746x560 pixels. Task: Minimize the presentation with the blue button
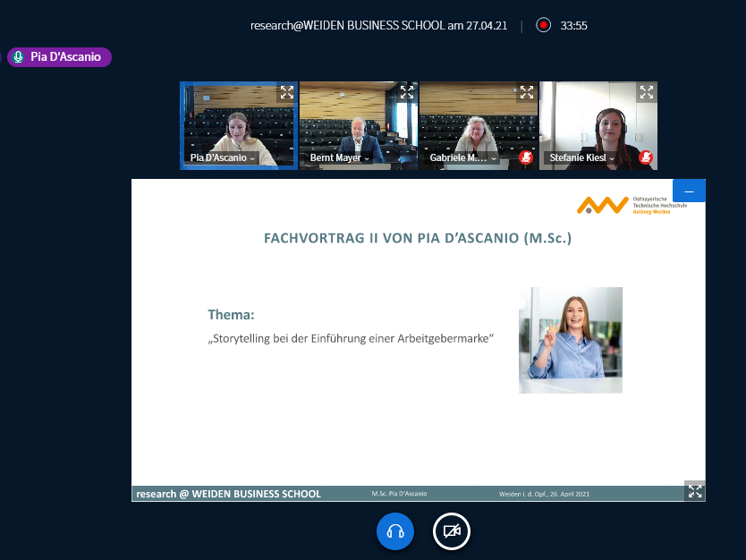(689, 191)
